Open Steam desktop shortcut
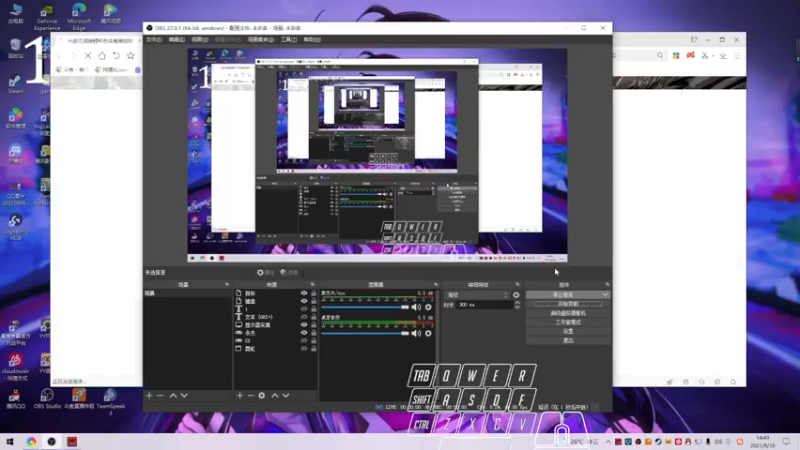This screenshot has width=800, height=450. 15,84
